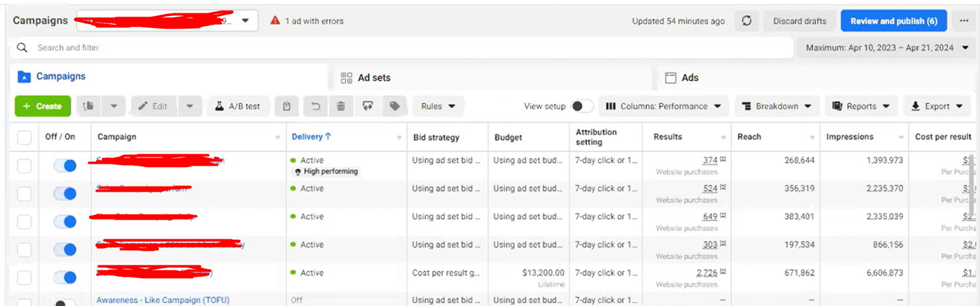Click the tag label icon in toolbar
The image size is (980, 306).
coord(395,106)
